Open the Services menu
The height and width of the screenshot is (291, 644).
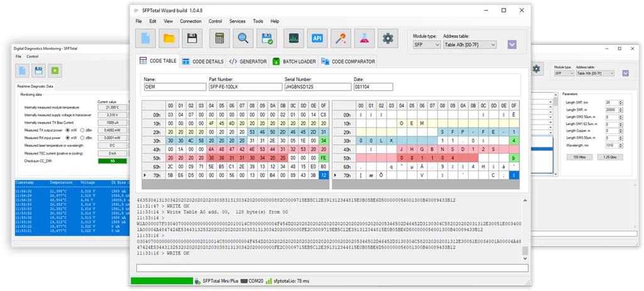[x=237, y=21]
